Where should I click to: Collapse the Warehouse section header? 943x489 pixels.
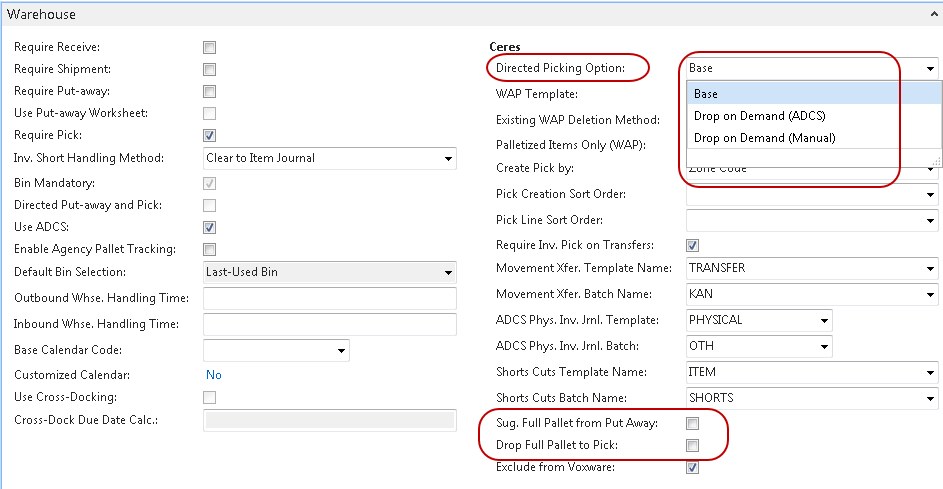click(x=929, y=15)
